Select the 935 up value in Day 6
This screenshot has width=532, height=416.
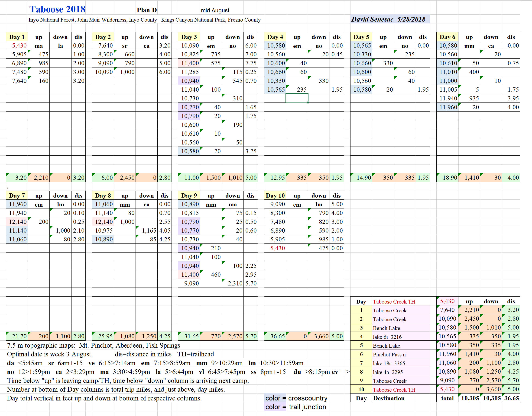coord(469,98)
